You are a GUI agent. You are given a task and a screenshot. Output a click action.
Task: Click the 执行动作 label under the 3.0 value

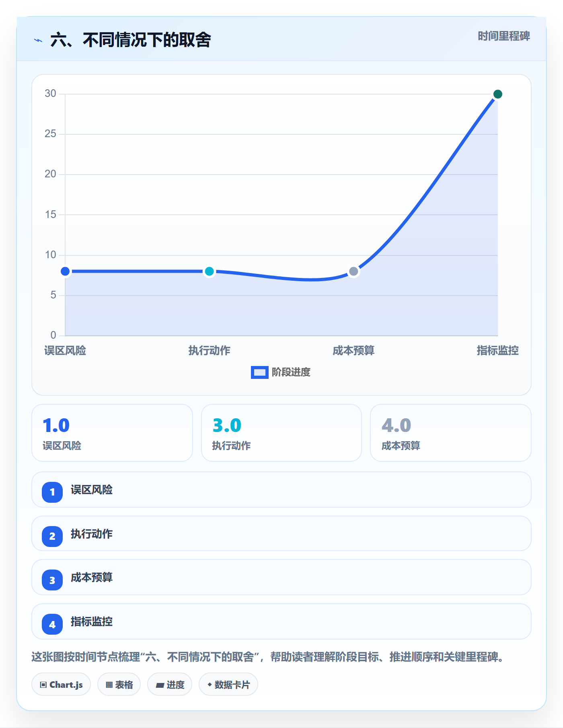[231, 446]
